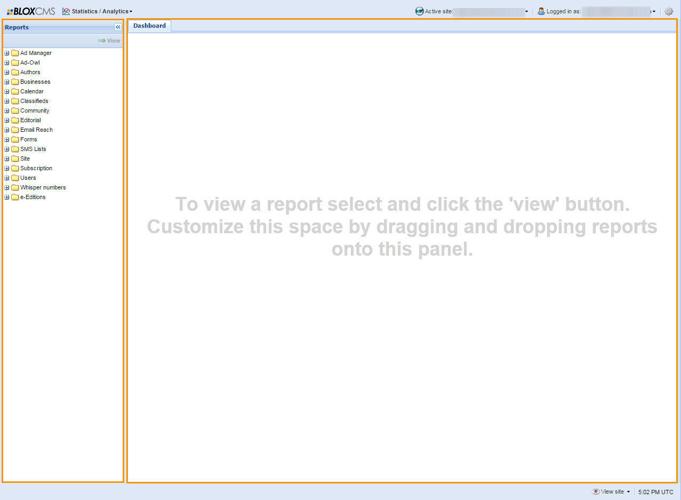Click the Ad-Owl folder icon
This screenshot has height=500, width=681.
[x=15, y=63]
